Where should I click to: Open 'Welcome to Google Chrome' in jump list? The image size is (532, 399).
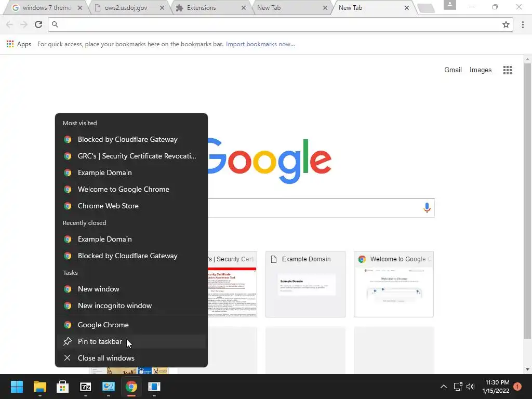[131, 189]
